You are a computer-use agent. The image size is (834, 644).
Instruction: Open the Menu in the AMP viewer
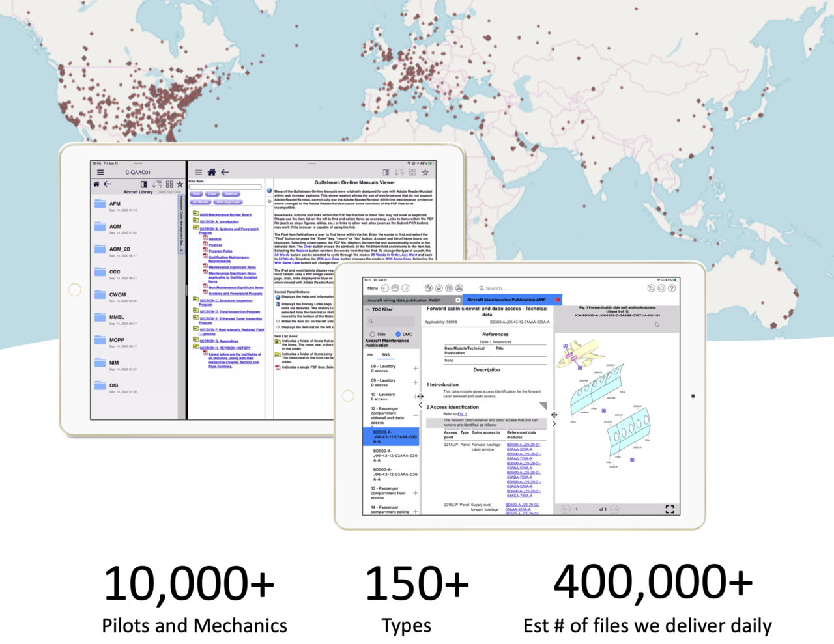pos(371,288)
